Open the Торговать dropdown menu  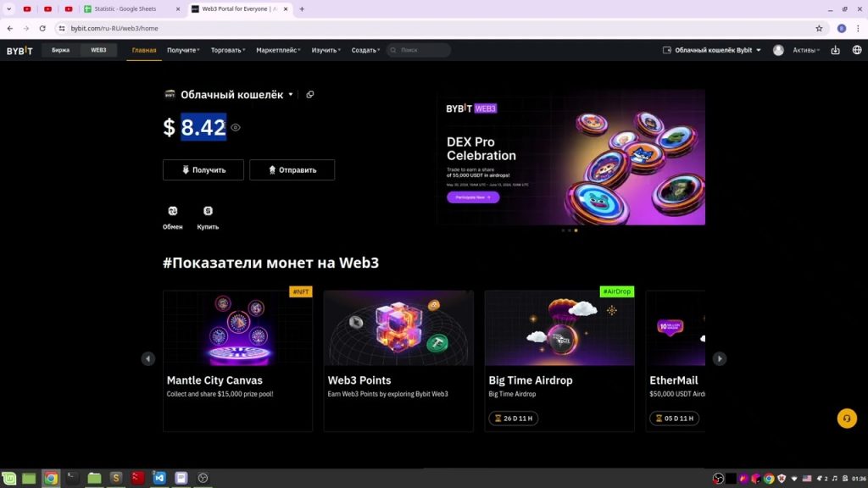coord(227,50)
